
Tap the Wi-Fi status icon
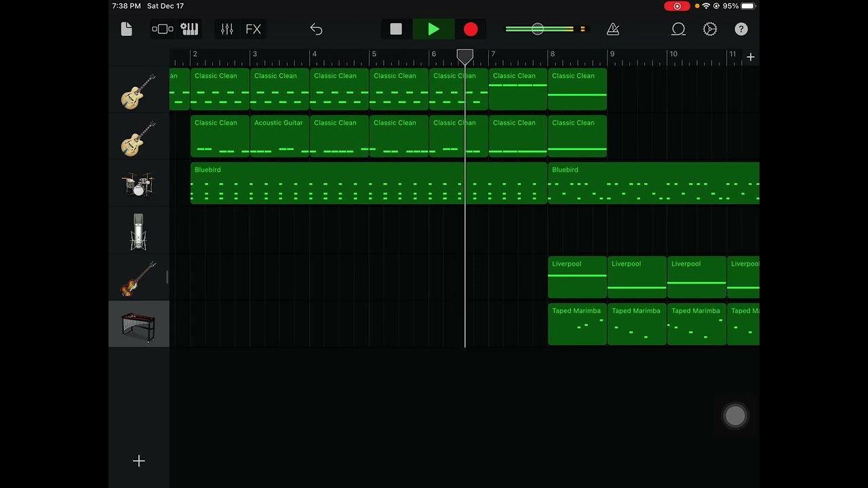[x=706, y=6]
